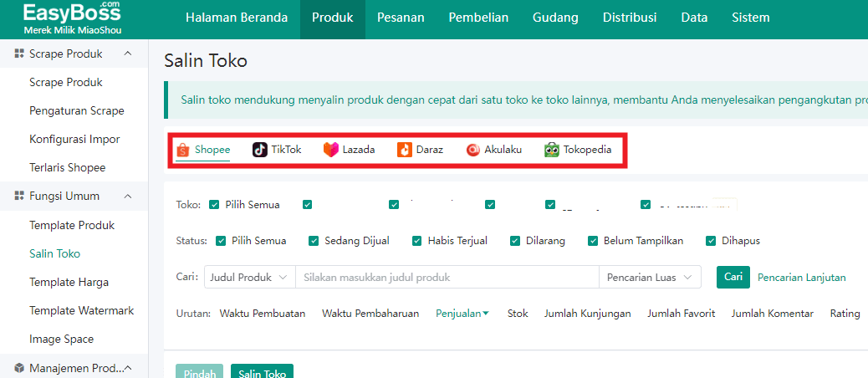Open Produk top menu
This screenshot has width=868, height=378.
[x=333, y=18]
